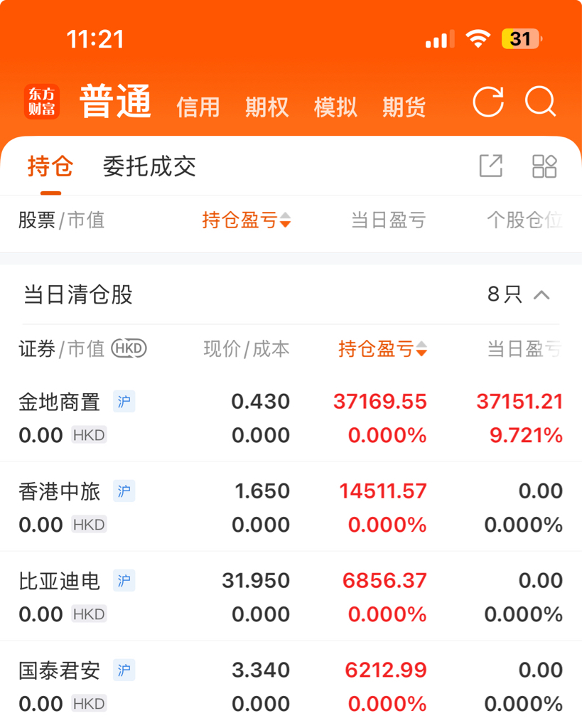This screenshot has height=728, width=582.
Task: Tap the 沪 badge next to 比亚迪电
Action: [124, 581]
